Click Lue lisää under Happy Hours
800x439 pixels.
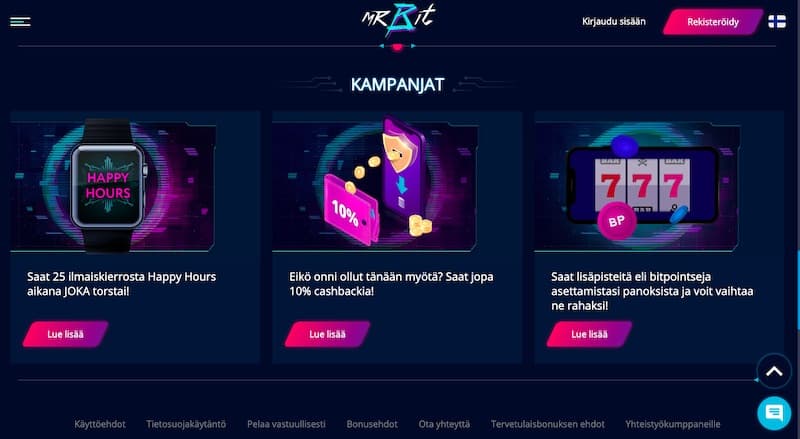coord(65,334)
